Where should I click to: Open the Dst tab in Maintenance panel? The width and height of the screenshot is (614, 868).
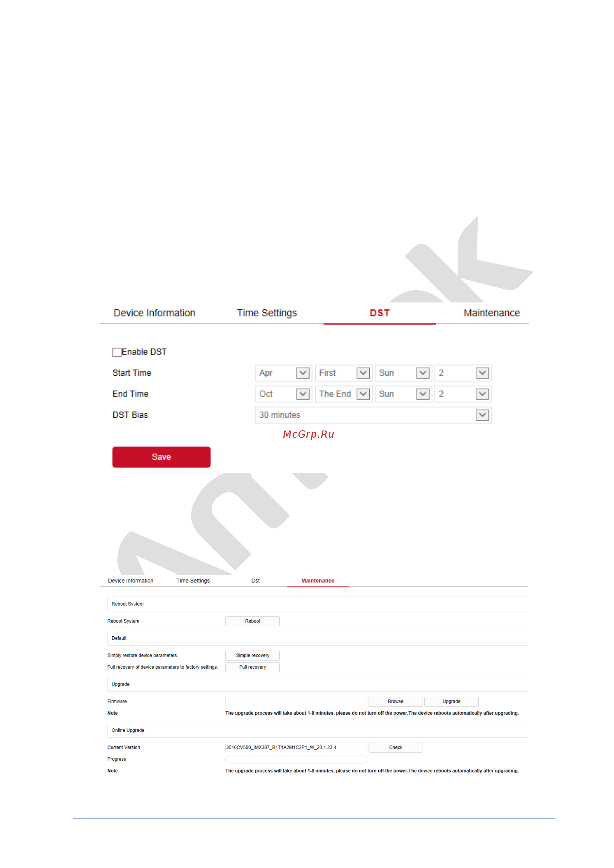[255, 581]
